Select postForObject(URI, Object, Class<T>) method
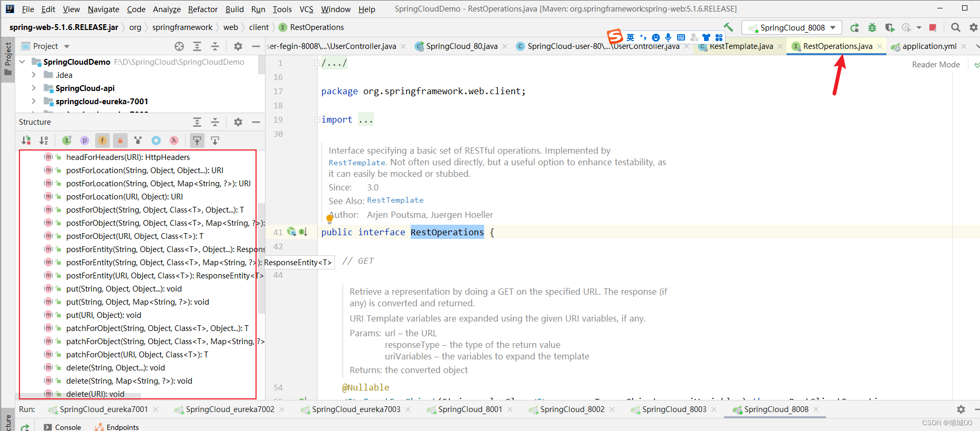 [135, 236]
